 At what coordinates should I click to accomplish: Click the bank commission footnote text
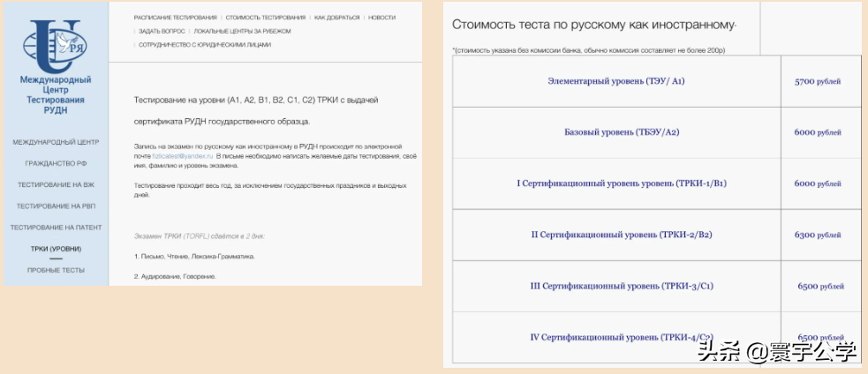tap(588, 50)
